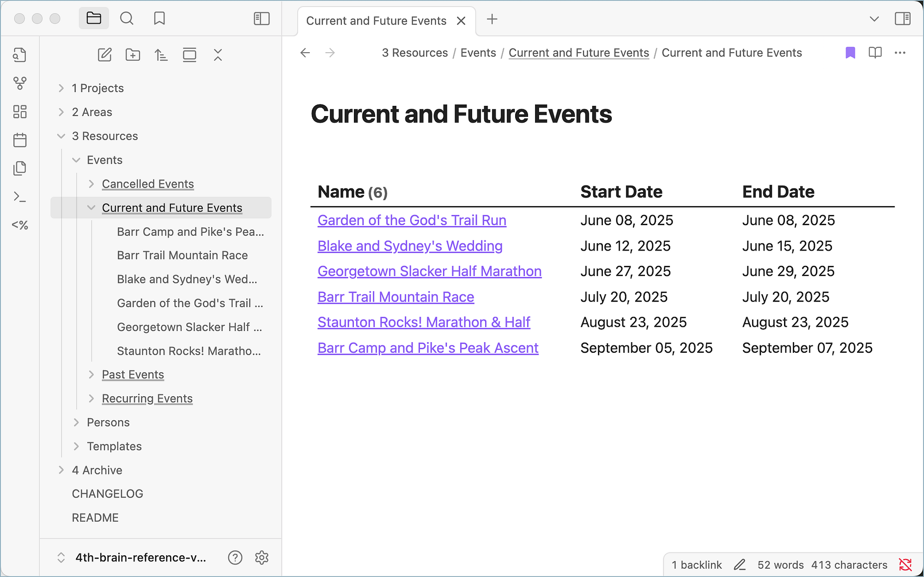The height and width of the screenshot is (577, 924).
Task: Open the quick switcher icon
Action: point(20,55)
